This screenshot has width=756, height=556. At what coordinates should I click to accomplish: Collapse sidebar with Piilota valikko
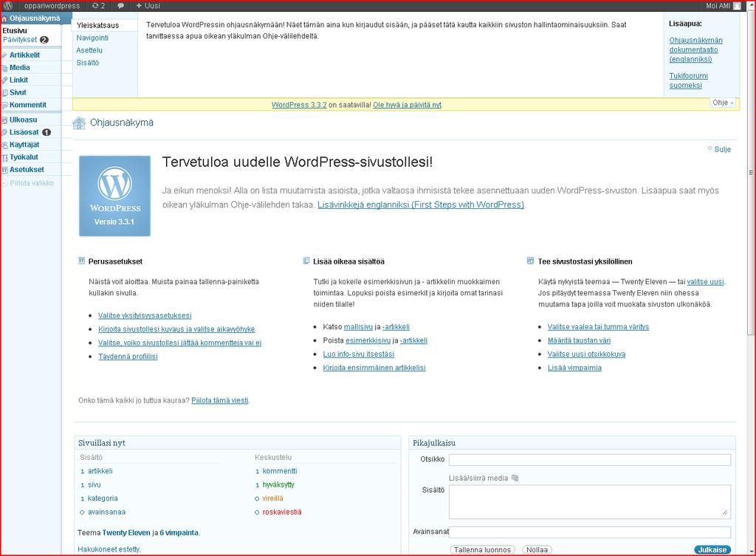coord(28,183)
